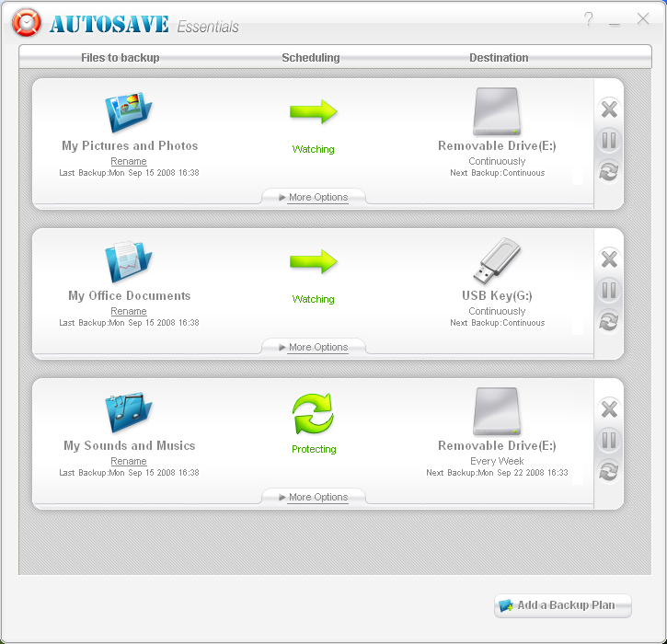Pause the My Office Documents backup

608,291
